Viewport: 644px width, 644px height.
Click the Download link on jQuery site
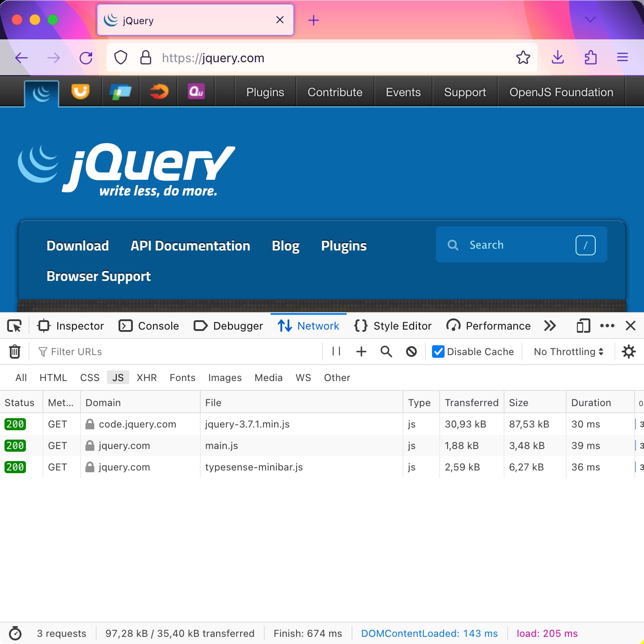click(x=77, y=246)
